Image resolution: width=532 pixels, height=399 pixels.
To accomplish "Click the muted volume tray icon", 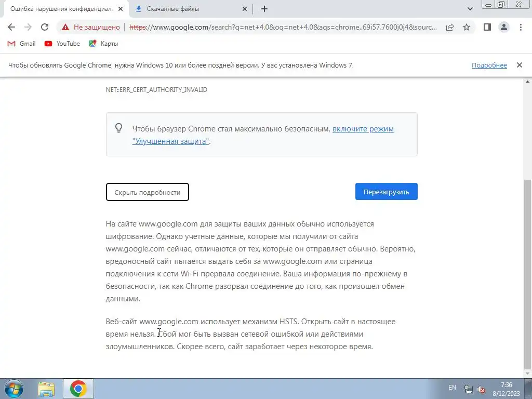I will coord(481,390).
